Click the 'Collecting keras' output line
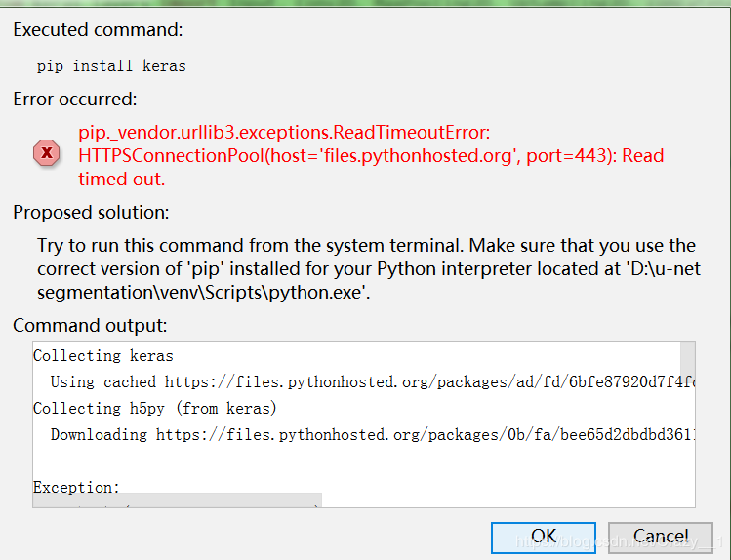The width and height of the screenshot is (731, 560). (x=103, y=355)
